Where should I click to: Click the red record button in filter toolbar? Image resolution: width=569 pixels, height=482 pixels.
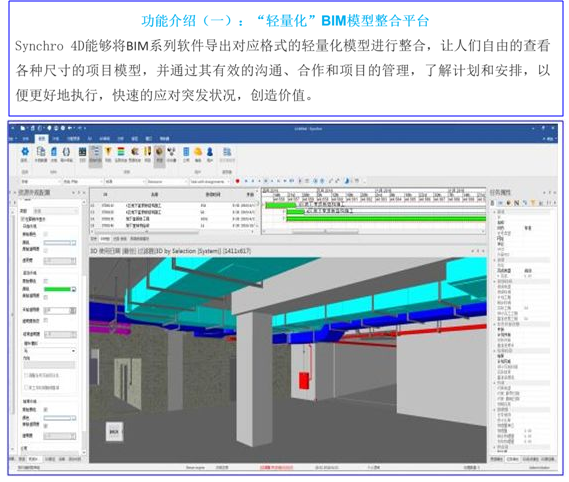238,181
